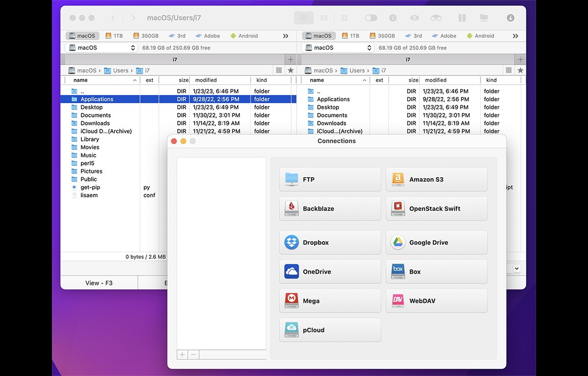Sort left pane by the modified column

(220, 80)
